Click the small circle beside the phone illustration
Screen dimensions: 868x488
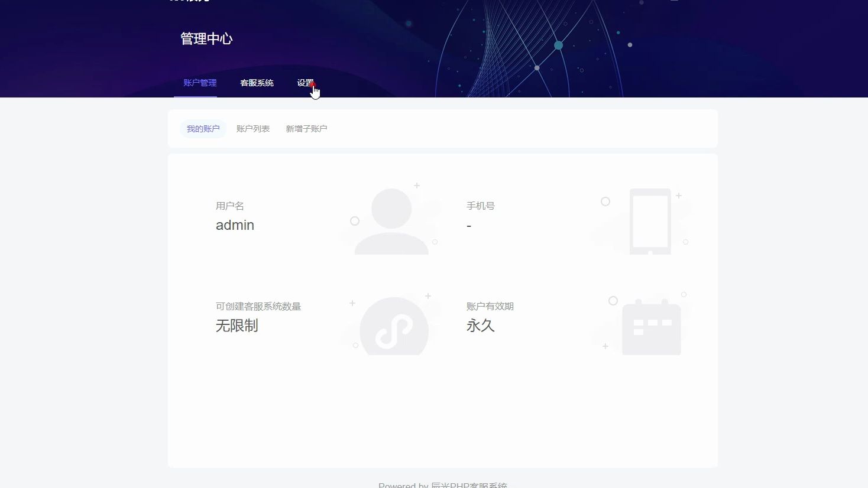click(x=605, y=201)
